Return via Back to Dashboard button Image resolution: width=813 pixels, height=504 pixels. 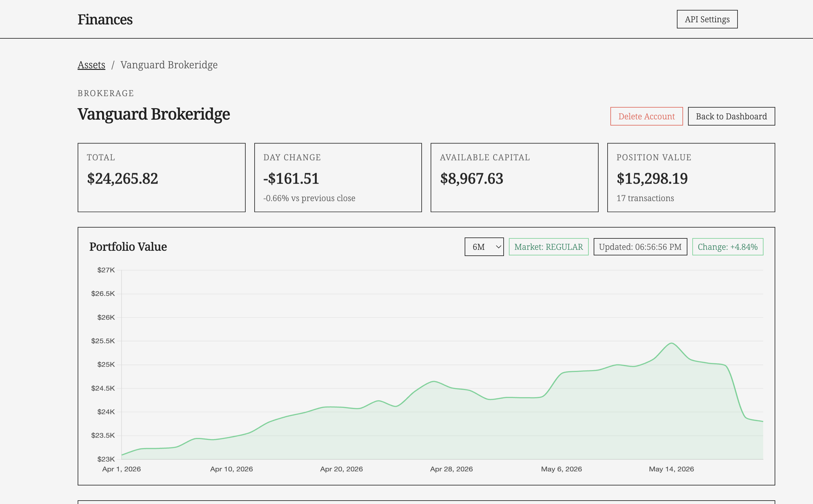[731, 116]
